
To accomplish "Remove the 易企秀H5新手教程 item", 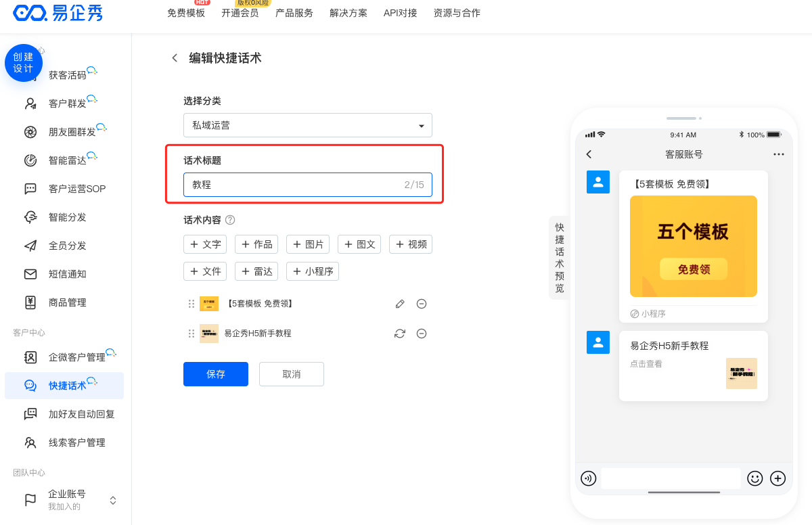I will pos(422,334).
